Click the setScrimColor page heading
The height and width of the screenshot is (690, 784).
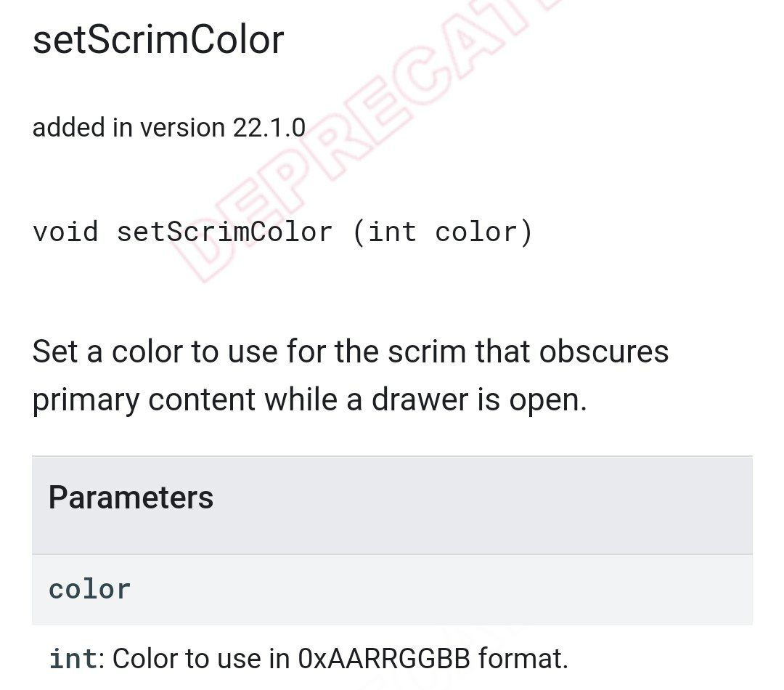158,40
